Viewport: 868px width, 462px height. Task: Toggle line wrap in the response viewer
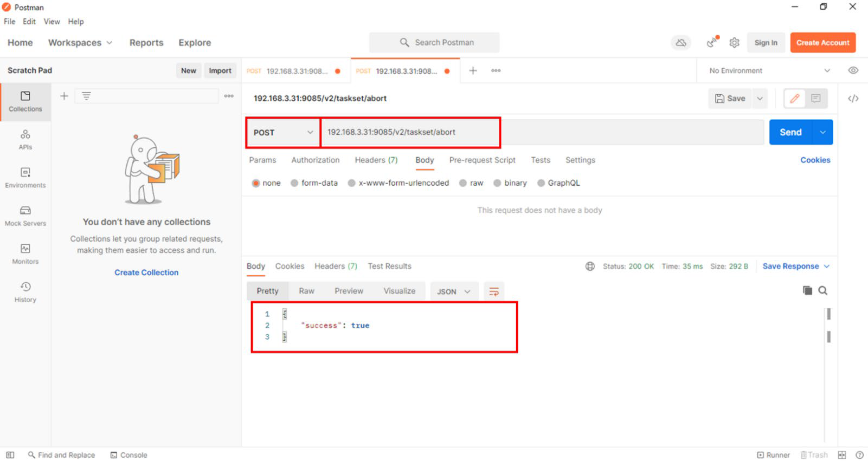[494, 291]
